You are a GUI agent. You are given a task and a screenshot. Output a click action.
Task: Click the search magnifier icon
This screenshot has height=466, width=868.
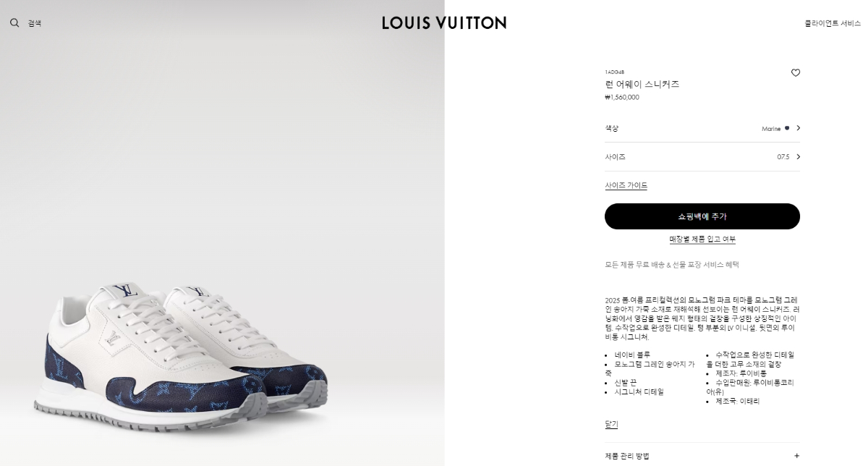point(14,23)
